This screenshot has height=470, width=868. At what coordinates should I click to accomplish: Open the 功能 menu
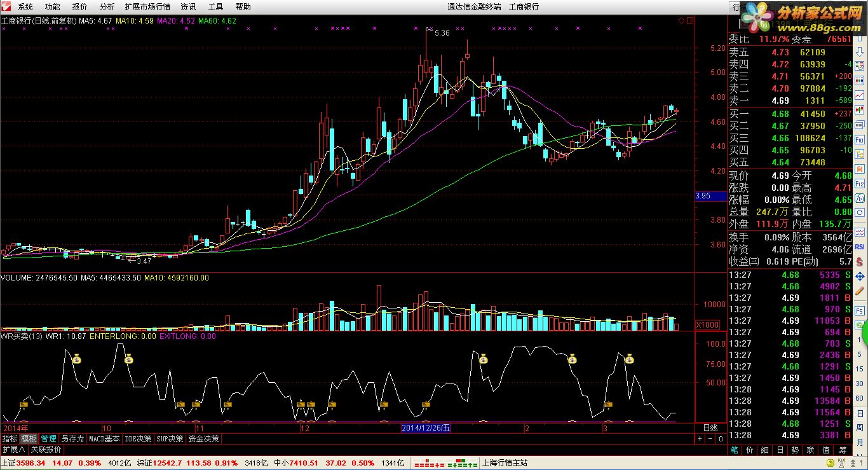[53, 6]
